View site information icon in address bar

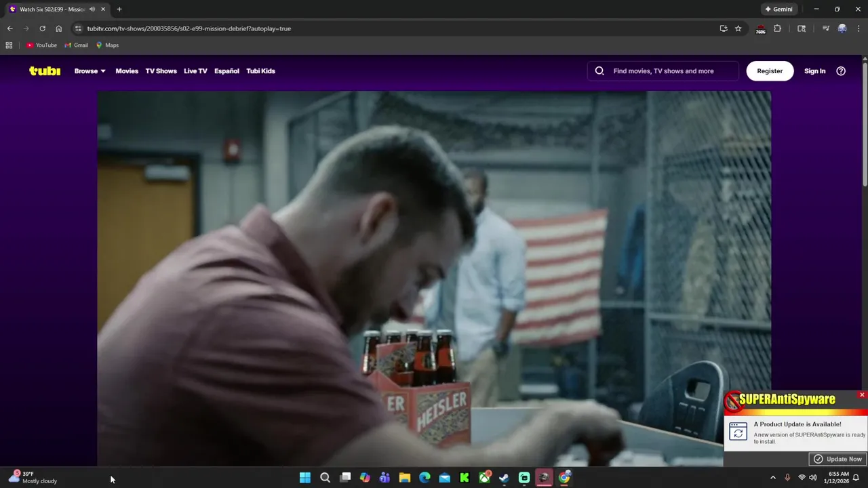point(78,28)
